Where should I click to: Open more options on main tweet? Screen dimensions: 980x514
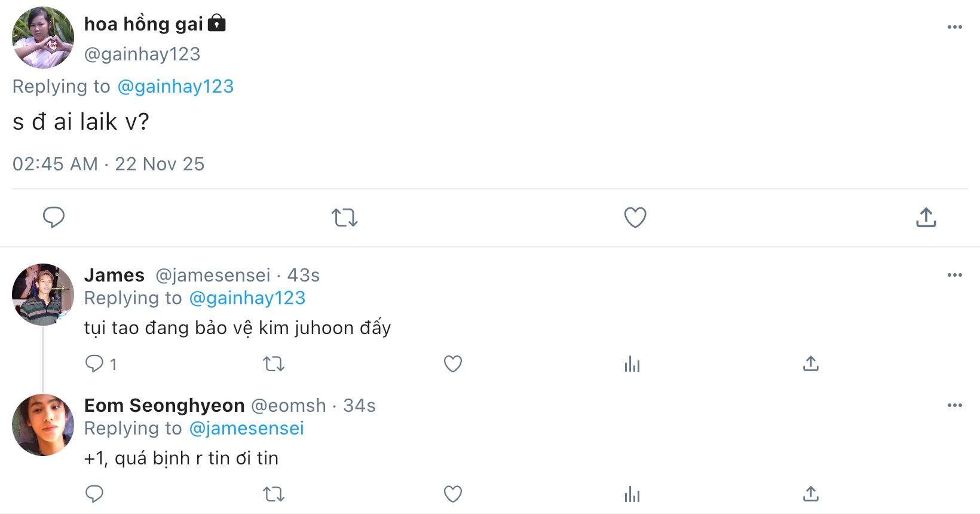pos(954,27)
